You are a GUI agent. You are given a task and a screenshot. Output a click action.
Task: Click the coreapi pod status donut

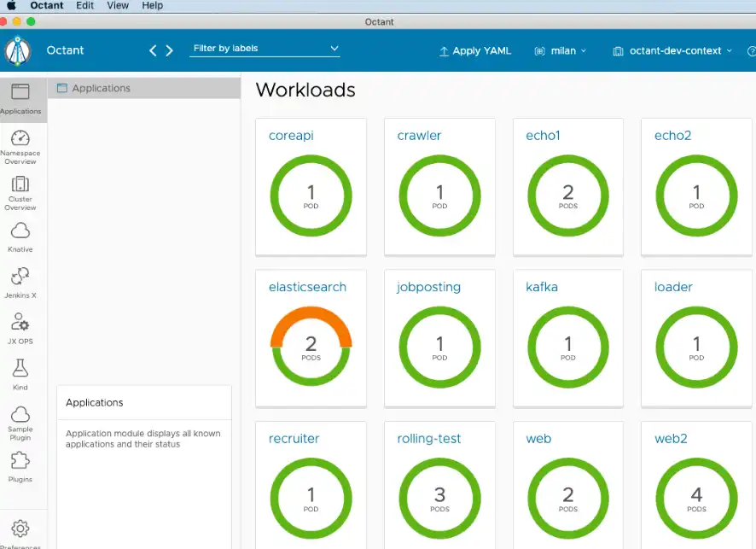point(311,196)
